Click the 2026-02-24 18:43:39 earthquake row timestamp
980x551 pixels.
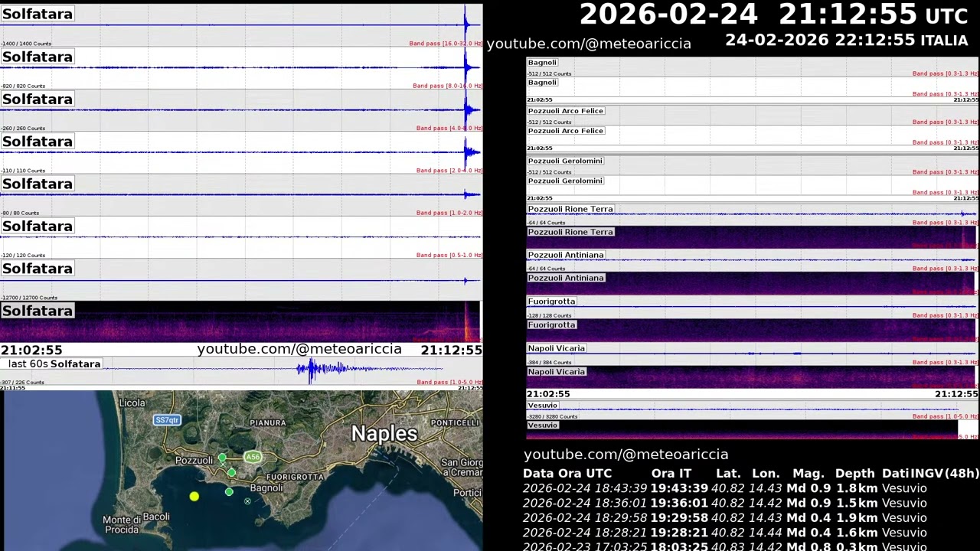click(x=585, y=488)
